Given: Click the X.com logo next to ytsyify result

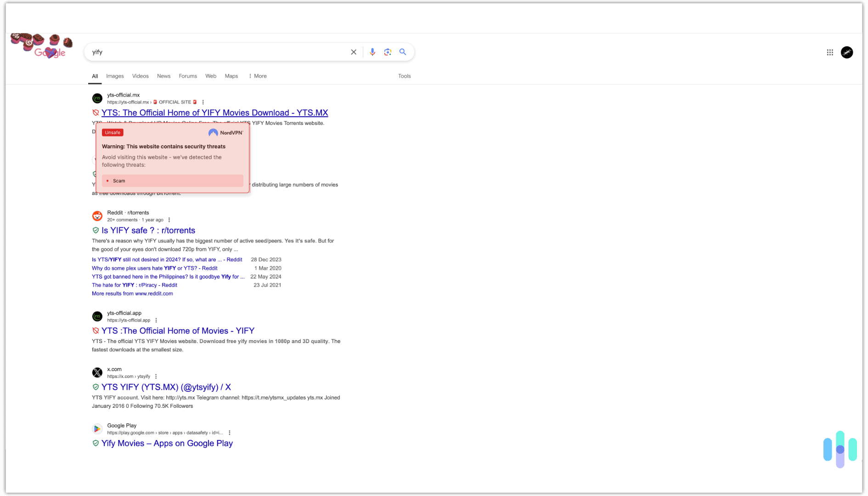Looking at the screenshot, I should [97, 372].
